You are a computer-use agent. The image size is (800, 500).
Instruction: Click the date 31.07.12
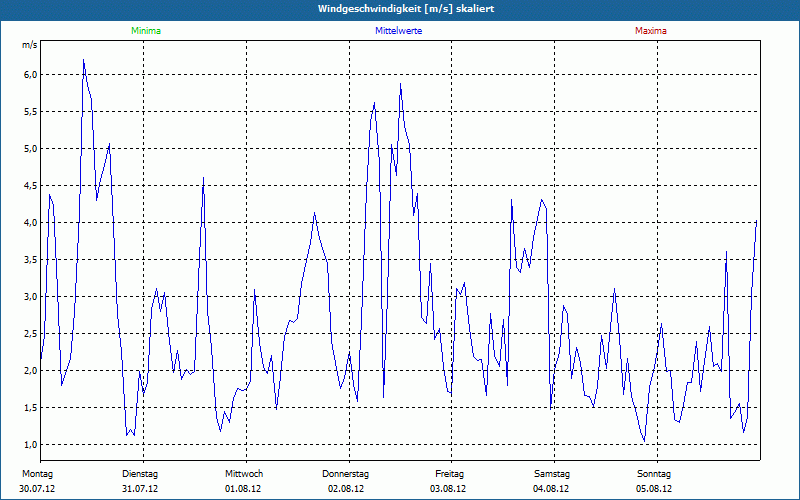tap(140, 489)
